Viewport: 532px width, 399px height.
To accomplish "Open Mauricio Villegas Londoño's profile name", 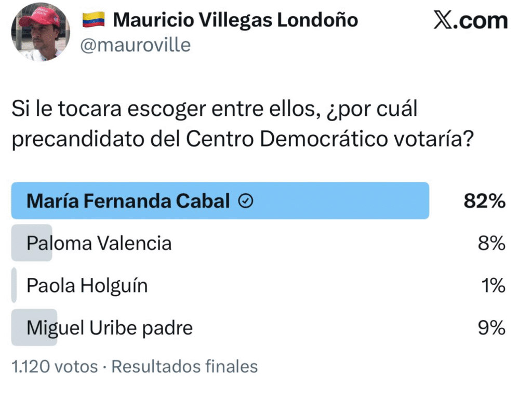I will [x=235, y=20].
